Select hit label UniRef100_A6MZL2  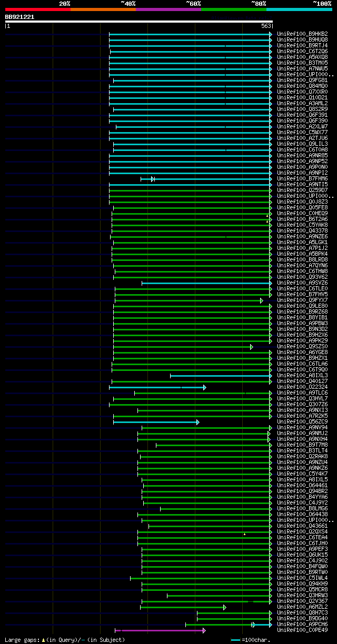click(x=303, y=607)
